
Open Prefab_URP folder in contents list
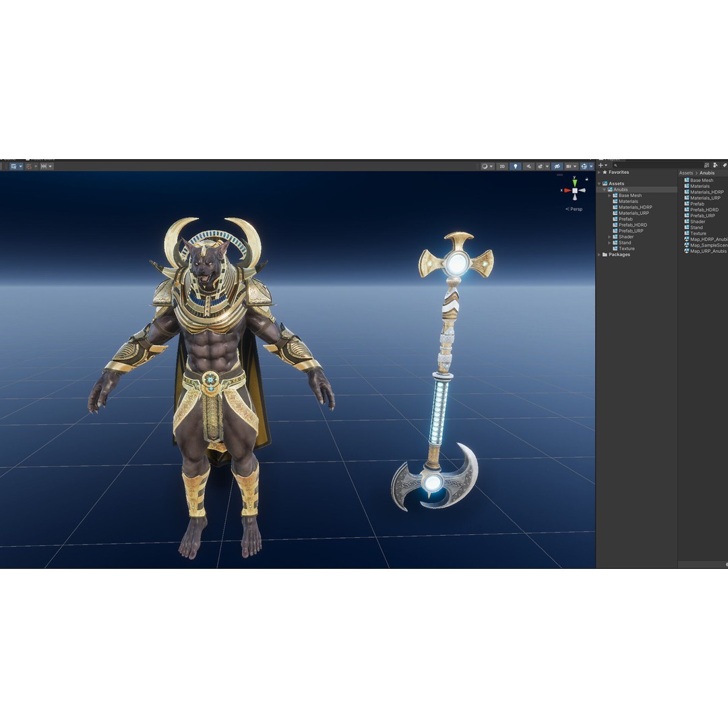pos(700,216)
